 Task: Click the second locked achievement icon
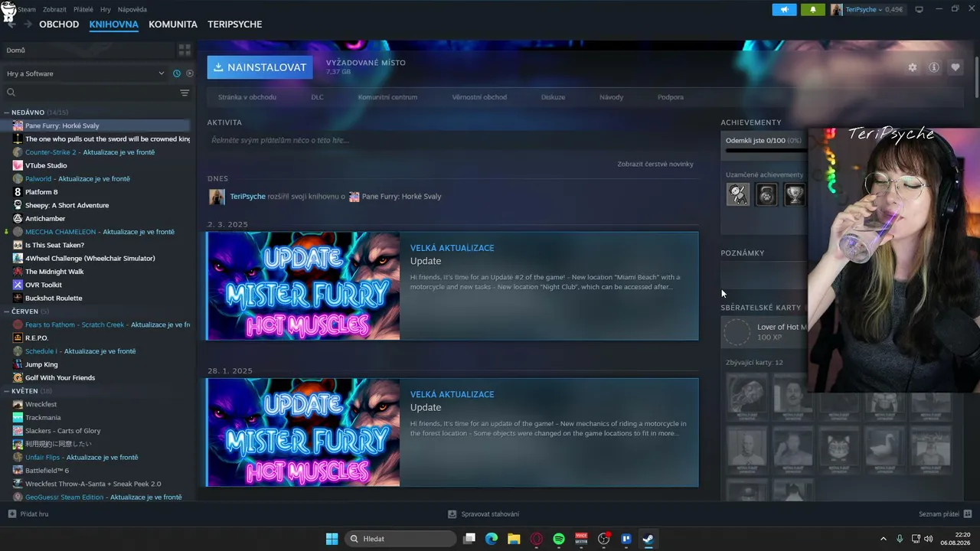(766, 194)
